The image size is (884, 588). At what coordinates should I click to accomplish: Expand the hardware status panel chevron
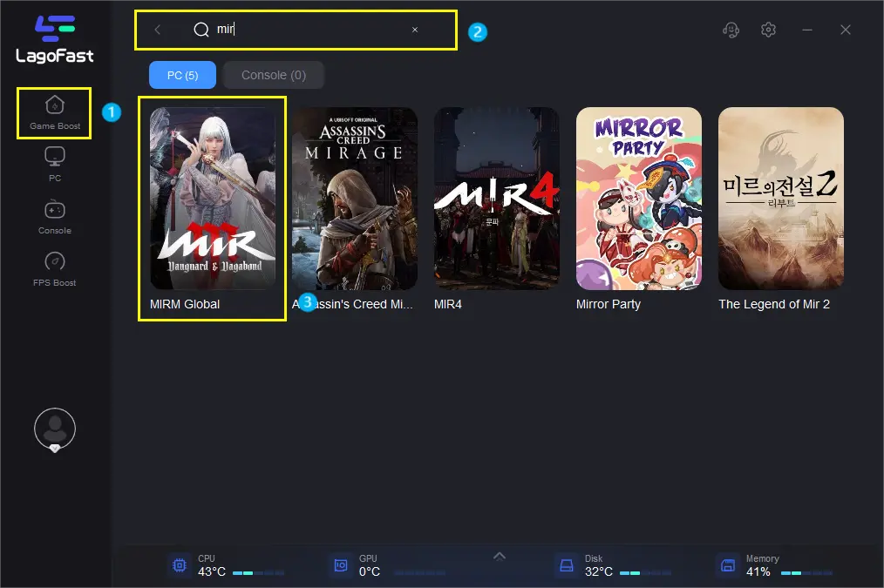tap(500, 557)
